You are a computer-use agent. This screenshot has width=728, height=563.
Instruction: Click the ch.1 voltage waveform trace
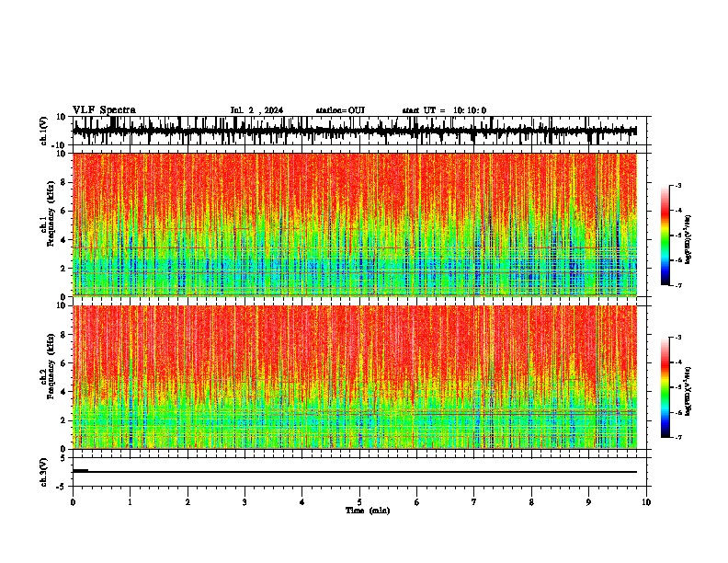pyautogui.click(x=355, y=131)
